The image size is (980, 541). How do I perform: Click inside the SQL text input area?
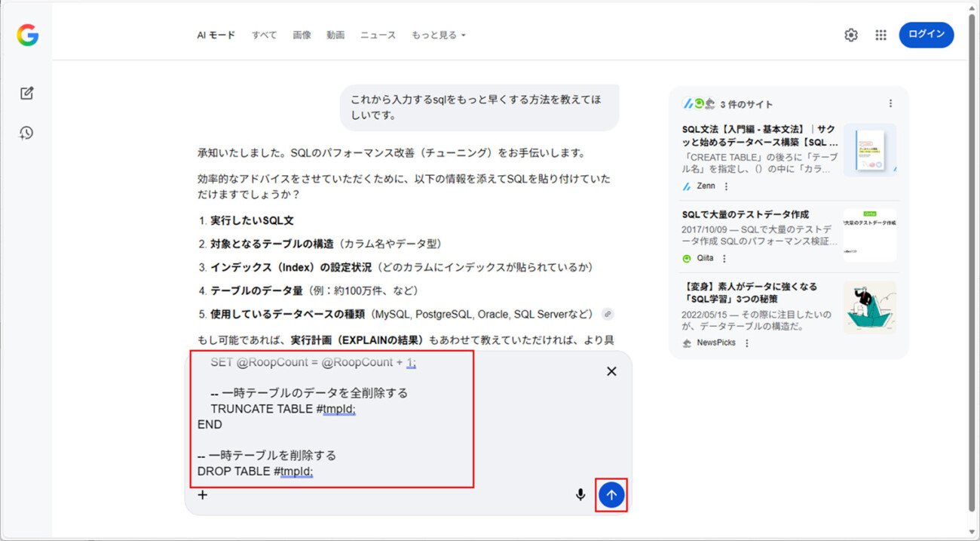[332, 424]
